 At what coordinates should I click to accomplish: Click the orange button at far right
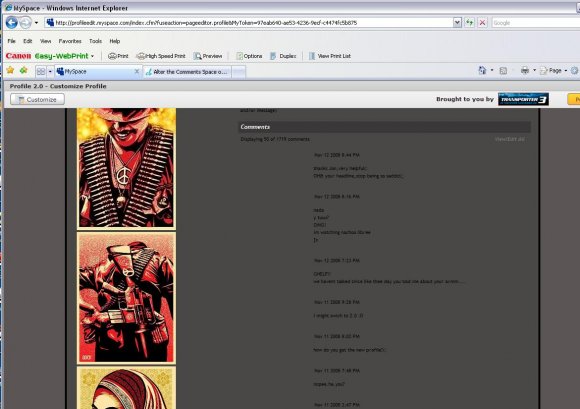574,99
